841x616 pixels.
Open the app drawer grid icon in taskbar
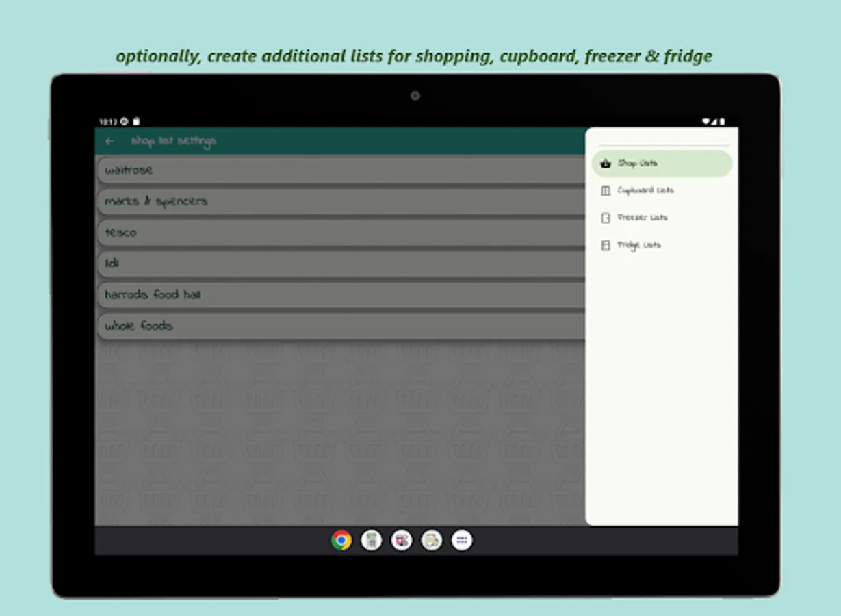[x=462, y=541]
